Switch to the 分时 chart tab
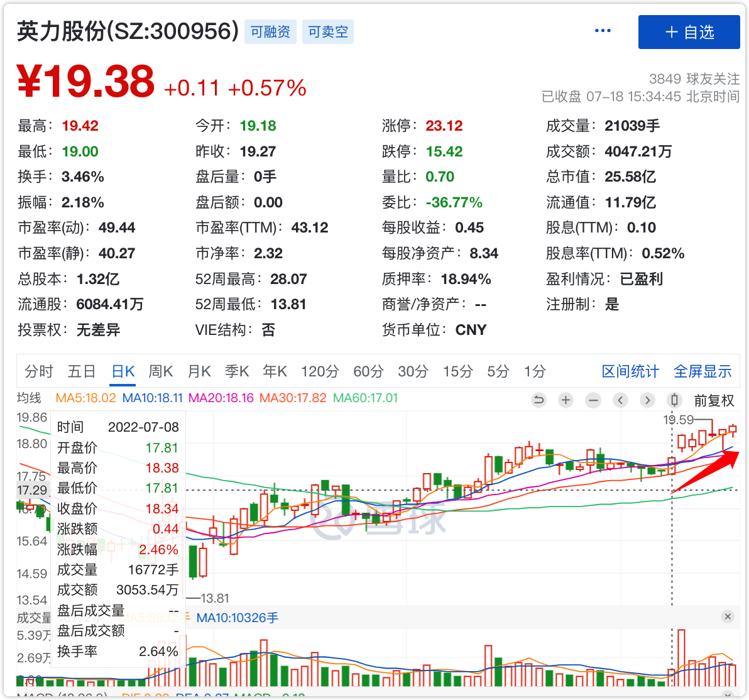 pyautogui.click(x=39, y=371)
